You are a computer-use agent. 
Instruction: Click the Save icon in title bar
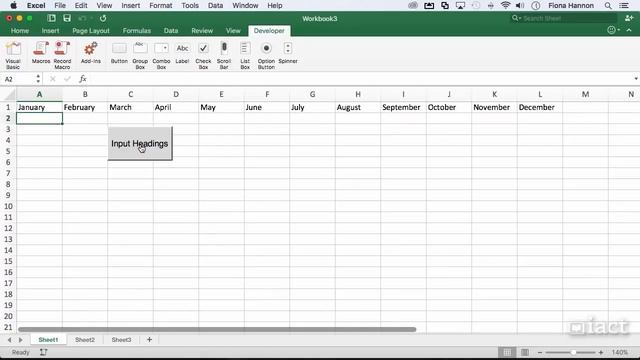67,18
